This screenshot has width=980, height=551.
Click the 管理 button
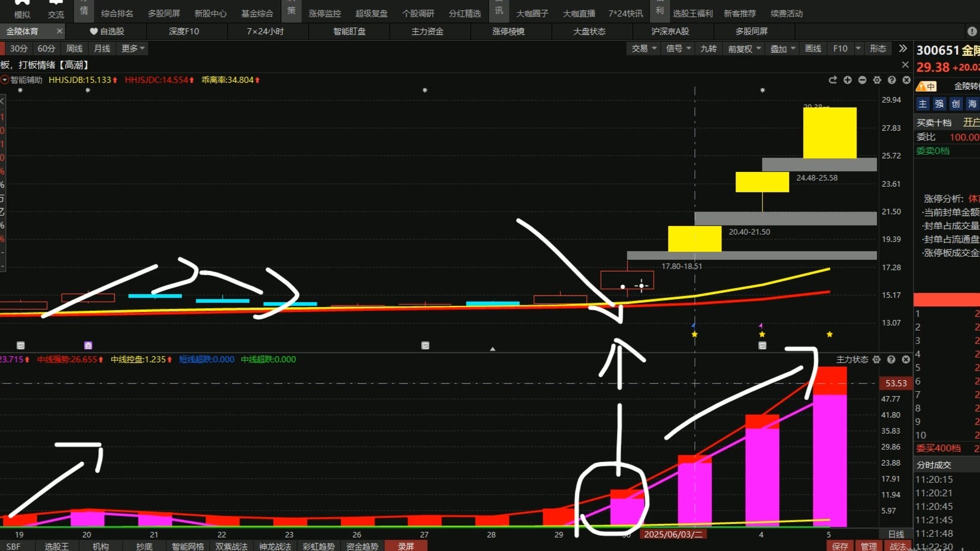(869, 546)
